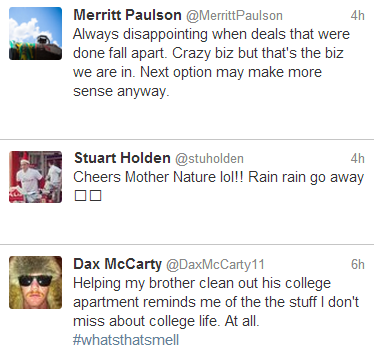Click the first unrendered emoji box
This screenshot has height=360, width=374.
click(80, 196)
